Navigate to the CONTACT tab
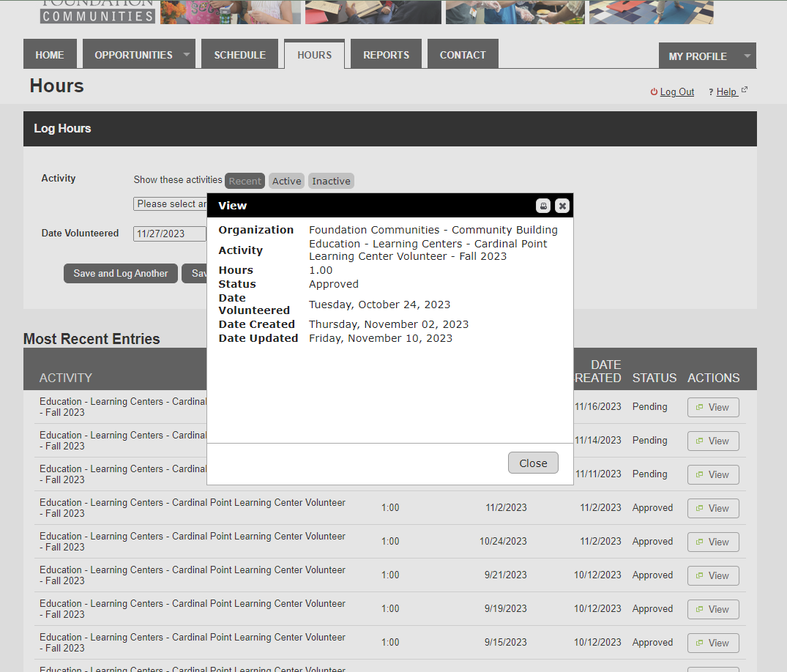The image size is (787, 672). (463, 55)
